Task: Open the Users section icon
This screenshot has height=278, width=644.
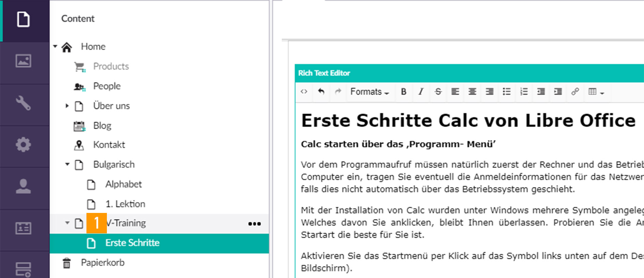Action: coord(23,186)
